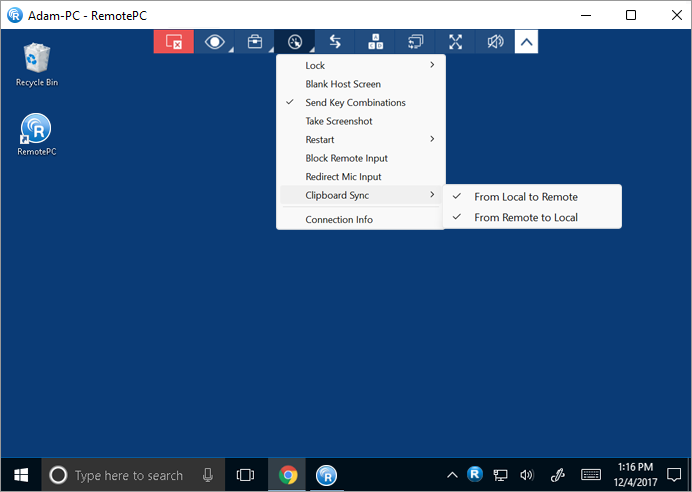Select Take Screenshot from the menu
The height and width of the screenshot is (492, 692).
coord(338,121)
